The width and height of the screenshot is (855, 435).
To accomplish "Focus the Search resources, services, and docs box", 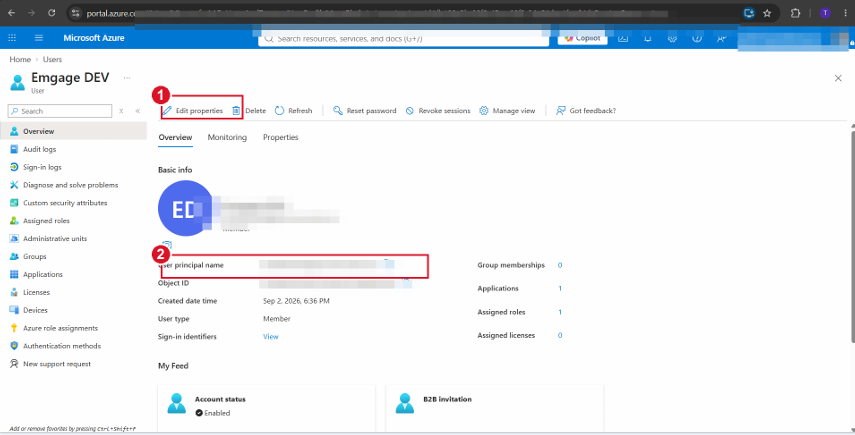I will [404, 39].
